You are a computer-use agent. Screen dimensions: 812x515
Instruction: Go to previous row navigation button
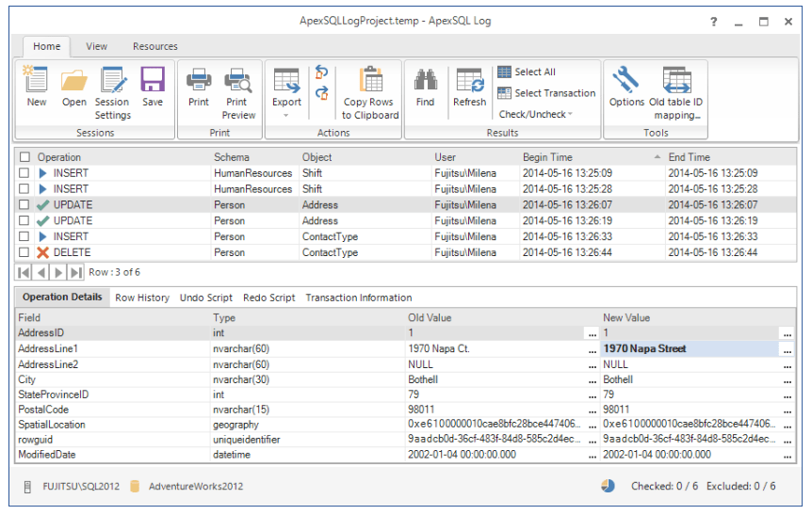[x=41, y=272]
